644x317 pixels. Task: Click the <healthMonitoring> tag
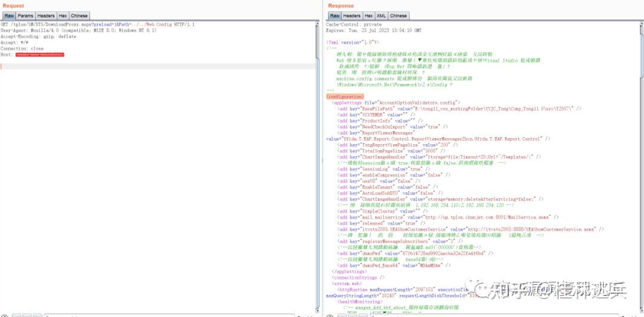point(358,302)
